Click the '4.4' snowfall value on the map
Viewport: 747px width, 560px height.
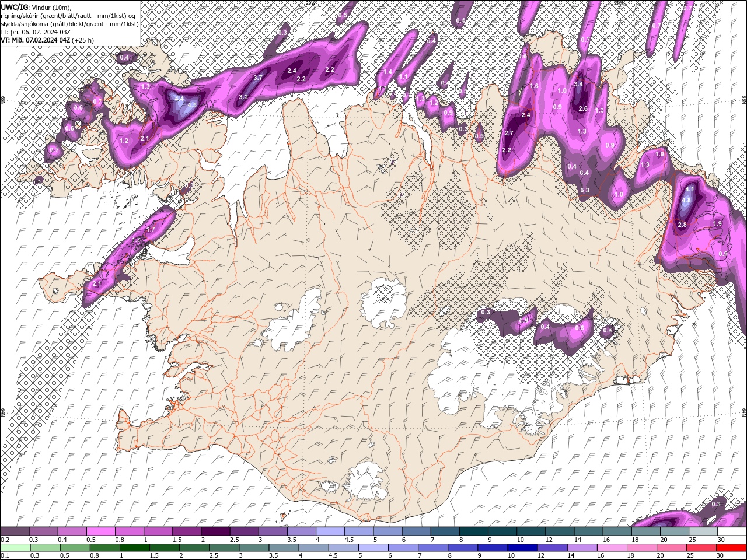[179, 99]
